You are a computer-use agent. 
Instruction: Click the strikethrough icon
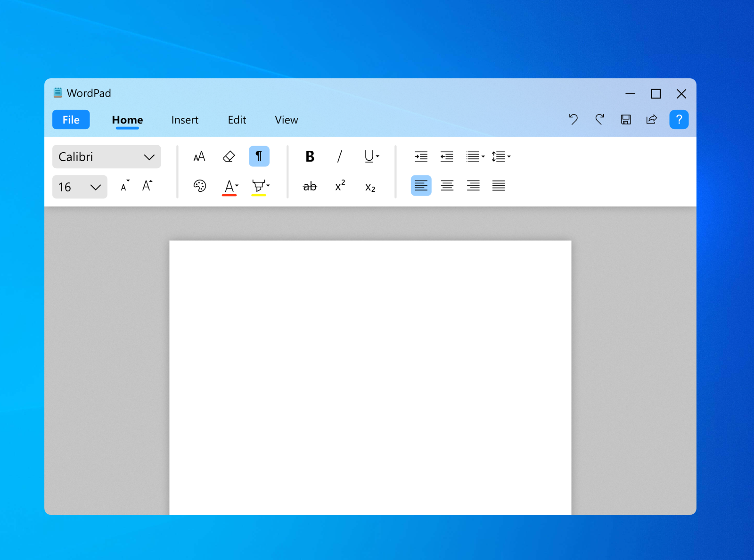309,187
